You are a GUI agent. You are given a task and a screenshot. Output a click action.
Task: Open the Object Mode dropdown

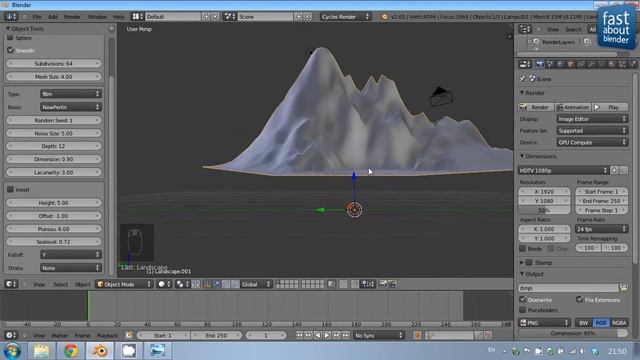124,284
